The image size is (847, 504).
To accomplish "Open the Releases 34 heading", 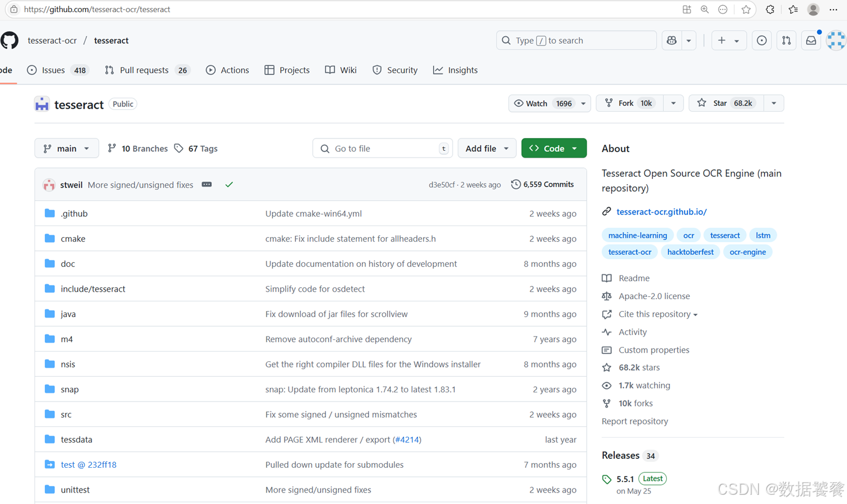I will pyautogui.click(x=629, y=456).
